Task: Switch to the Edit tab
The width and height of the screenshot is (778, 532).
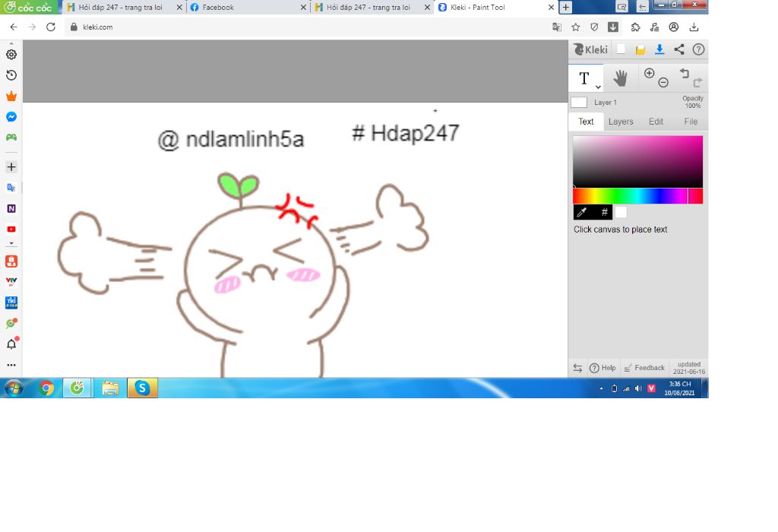Action: click(656, 122)
